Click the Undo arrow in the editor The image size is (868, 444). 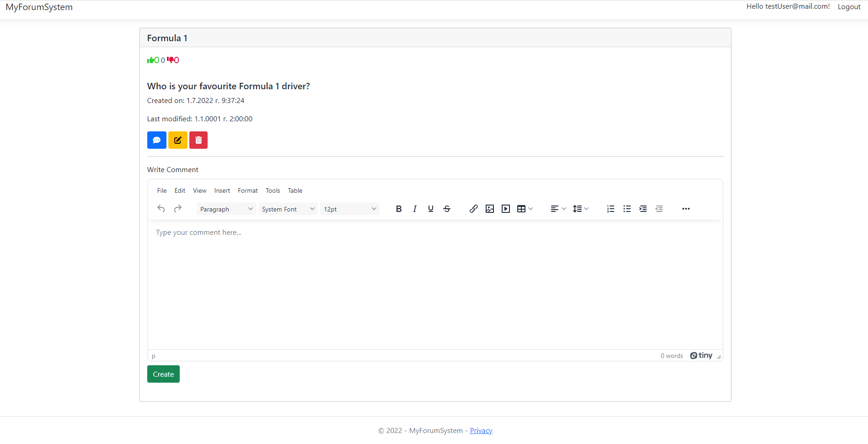tap(161, 209)
